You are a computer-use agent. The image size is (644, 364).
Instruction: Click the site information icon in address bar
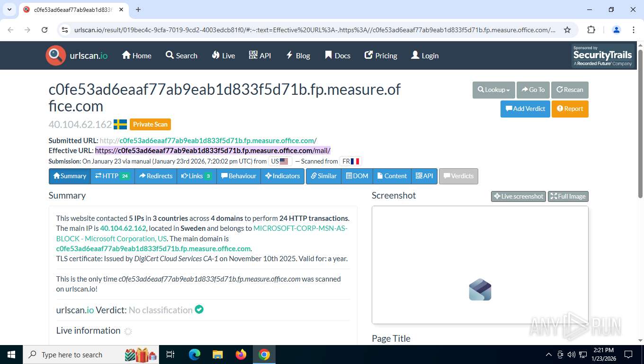point(65,30)
